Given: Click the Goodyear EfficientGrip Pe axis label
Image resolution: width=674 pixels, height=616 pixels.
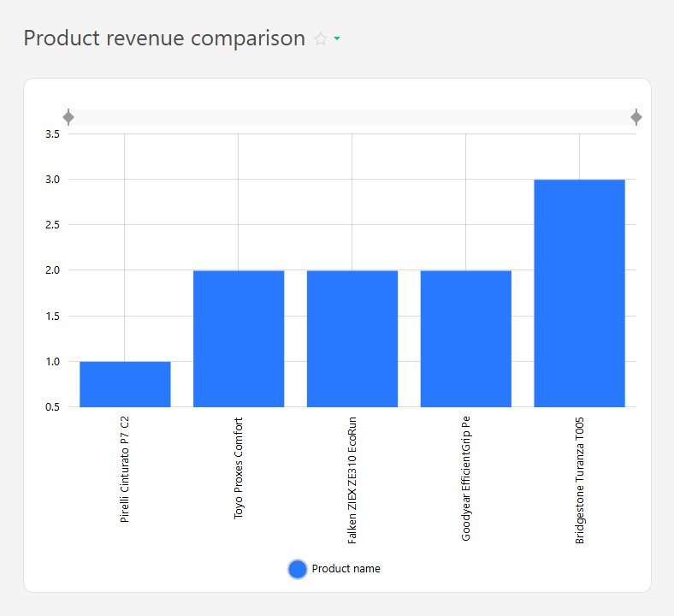Looking at the screenshot, I should 465,478.
